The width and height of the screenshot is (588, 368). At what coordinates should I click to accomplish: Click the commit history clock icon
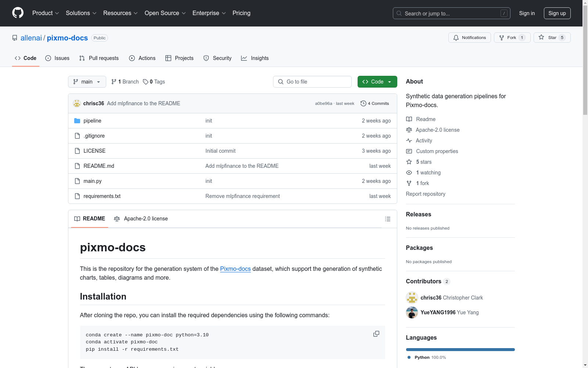(363, 103)
